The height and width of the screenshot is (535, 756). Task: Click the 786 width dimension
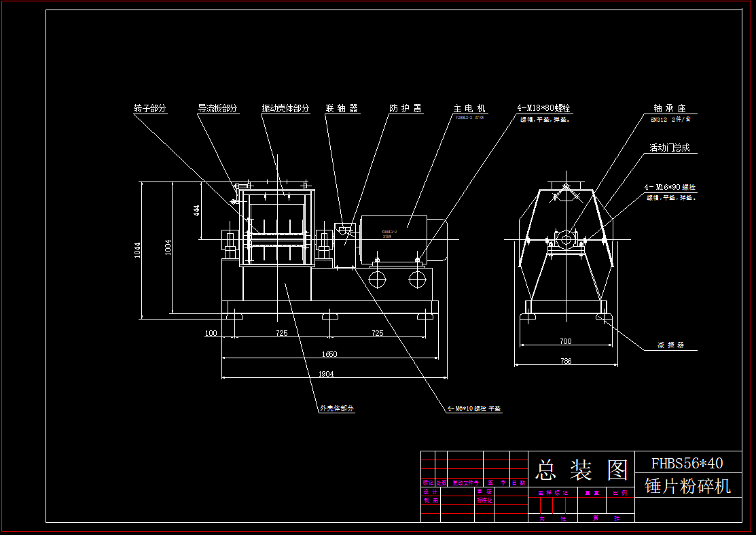566,361
